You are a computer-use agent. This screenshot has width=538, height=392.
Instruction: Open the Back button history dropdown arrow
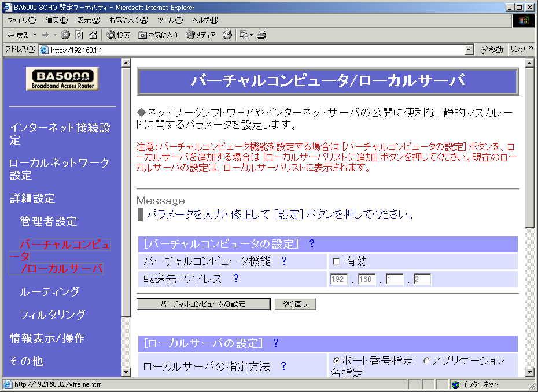[35, 35]
